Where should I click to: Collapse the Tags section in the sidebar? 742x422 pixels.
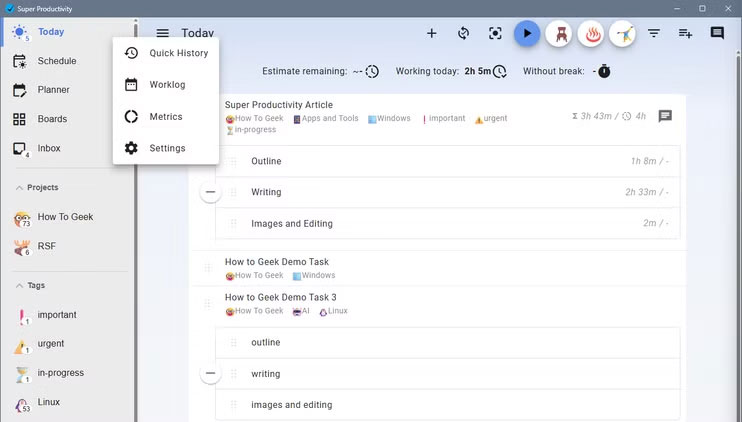19,285
